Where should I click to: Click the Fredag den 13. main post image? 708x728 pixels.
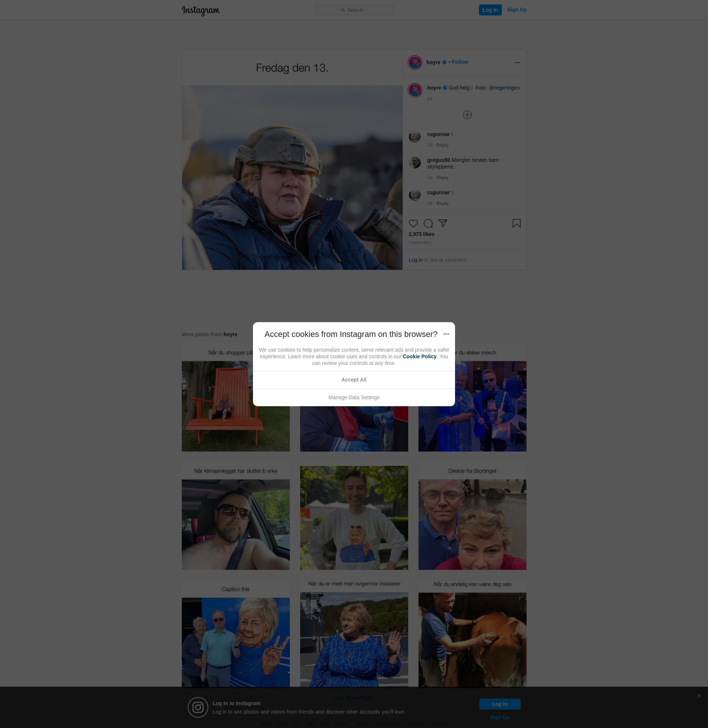(x=292, y=160)
